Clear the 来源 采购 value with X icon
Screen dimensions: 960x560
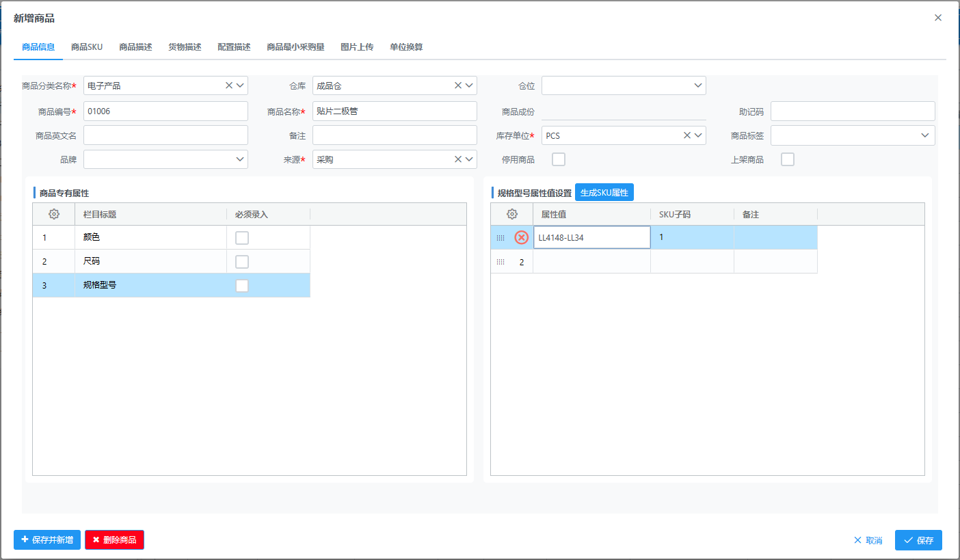[458, 159]
